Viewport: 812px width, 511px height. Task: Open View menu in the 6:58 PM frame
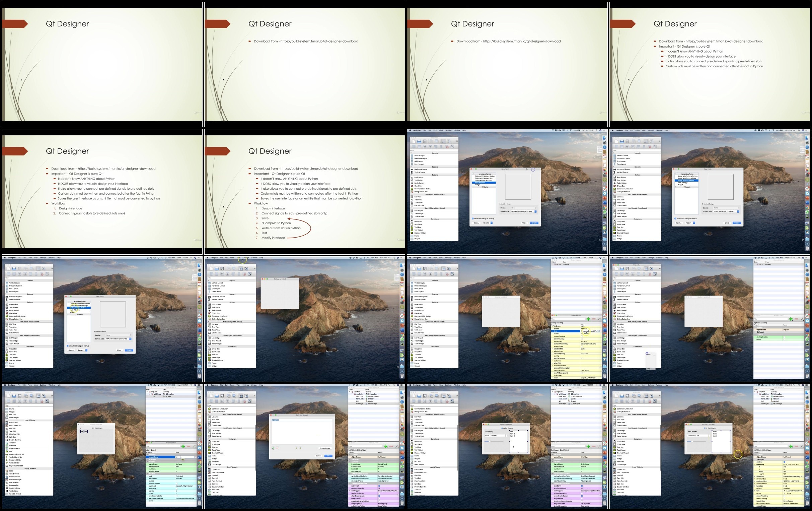[x=441, y=130]
